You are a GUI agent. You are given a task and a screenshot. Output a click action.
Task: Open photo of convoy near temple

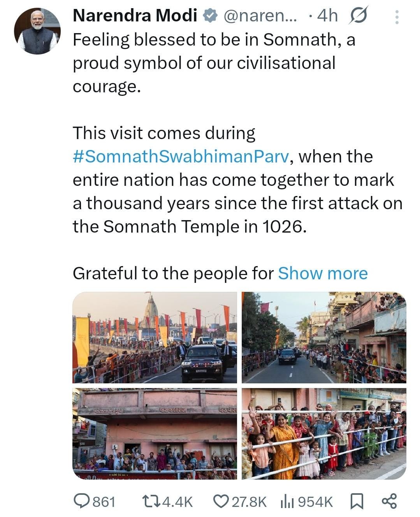[x=155, y=337]
